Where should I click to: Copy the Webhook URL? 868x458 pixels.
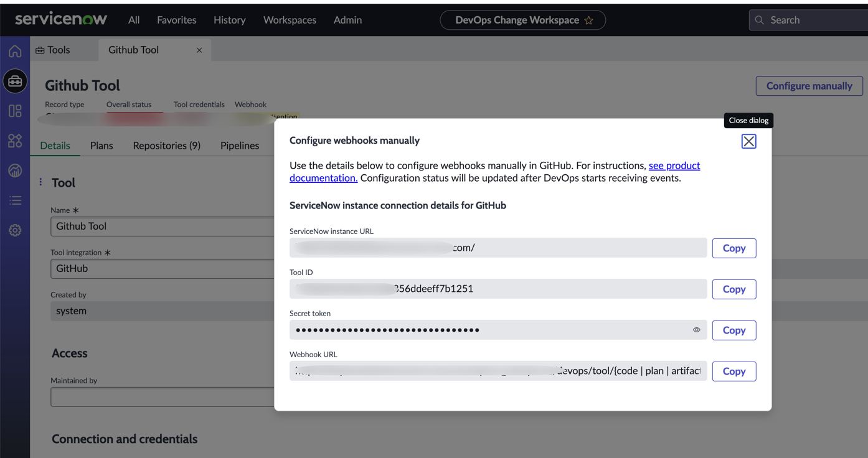[x=734, y=372]
